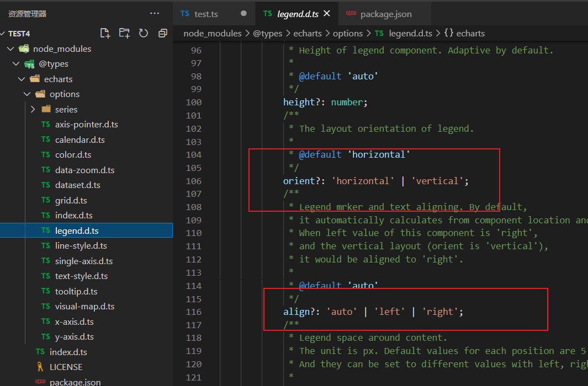Click the @types breadcrumb segment
The height and width of the screenshot is (386, 588).
click(x=267, y=34)
